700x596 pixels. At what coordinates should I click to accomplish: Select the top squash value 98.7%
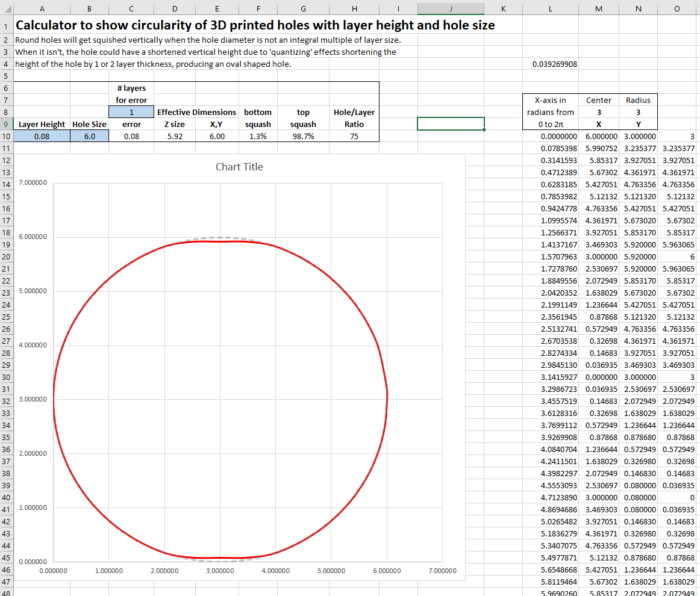(x=302, y=136)
